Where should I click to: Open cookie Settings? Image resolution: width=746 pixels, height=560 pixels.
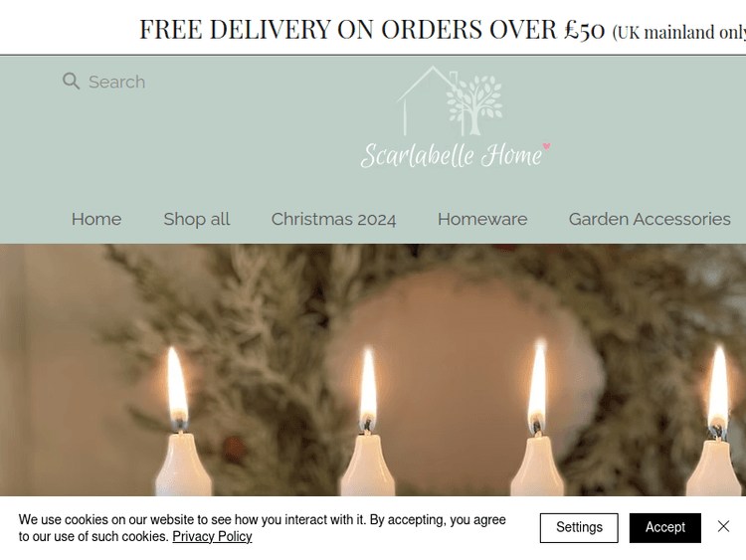[579, 527]
